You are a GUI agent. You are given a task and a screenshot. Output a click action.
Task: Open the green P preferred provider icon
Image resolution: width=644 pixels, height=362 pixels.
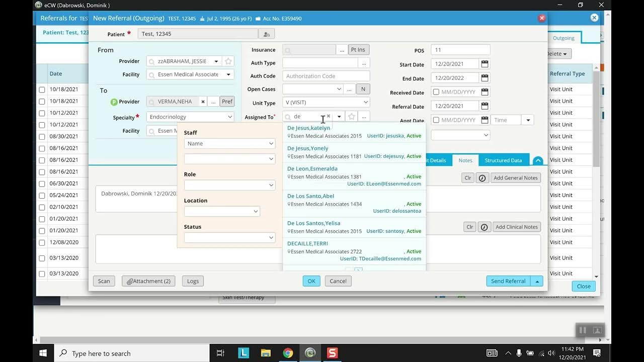(x=114, y=102)
